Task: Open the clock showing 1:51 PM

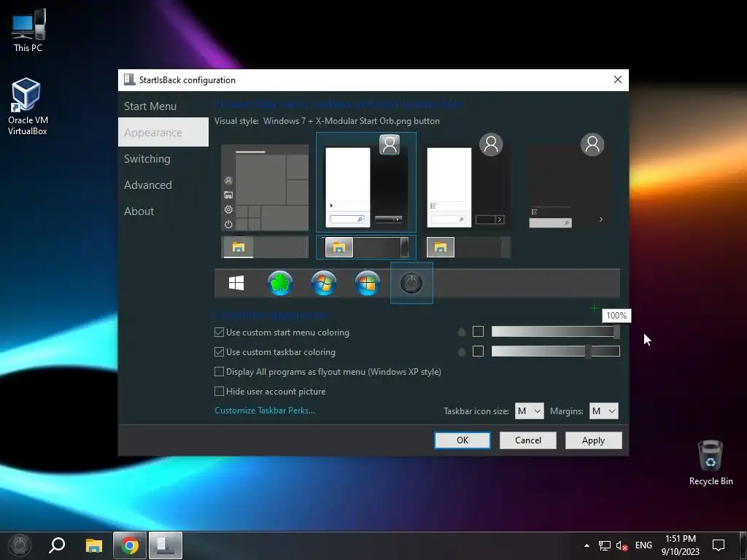Action: (681, 545)
